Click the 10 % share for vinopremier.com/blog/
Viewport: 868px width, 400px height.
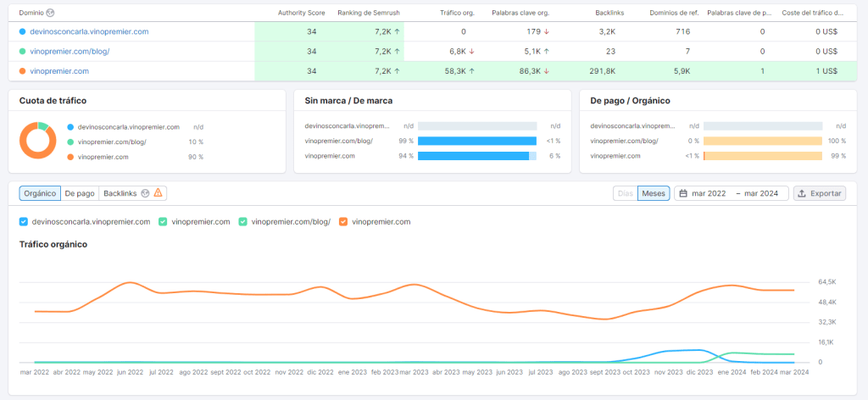tap(196, 142)
